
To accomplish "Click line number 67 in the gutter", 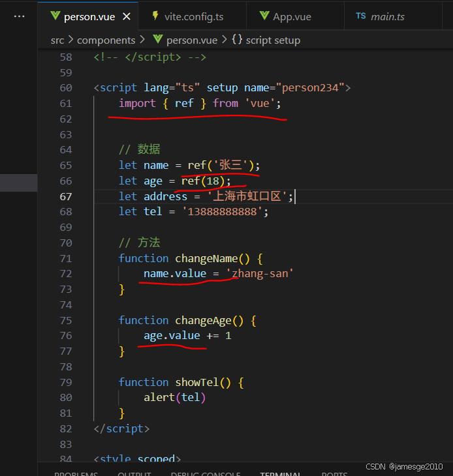I will click(x=66, y=197).
